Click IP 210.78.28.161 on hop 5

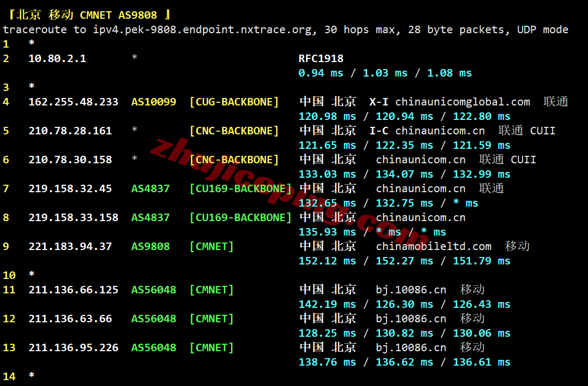70,131
